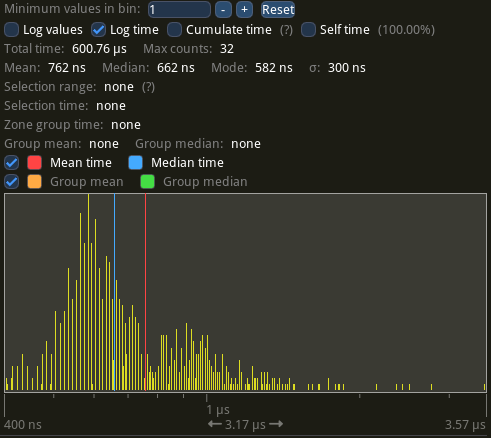Uncheck the Mean time and Median time checkbox
Screen dimensions: 491x438
[12, 163]
